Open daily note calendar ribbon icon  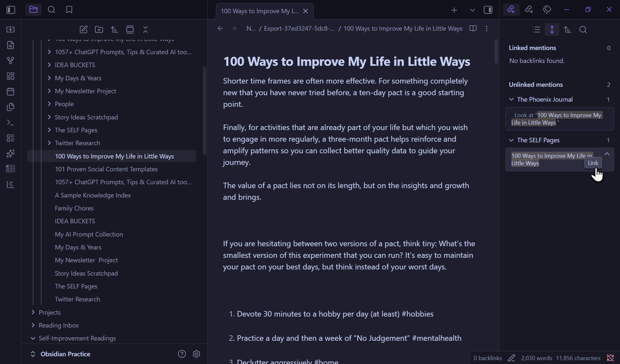[10, 91]
